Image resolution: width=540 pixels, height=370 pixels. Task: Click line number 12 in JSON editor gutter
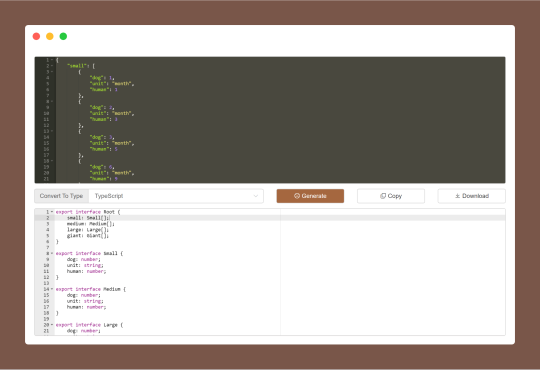pos(46,125)
